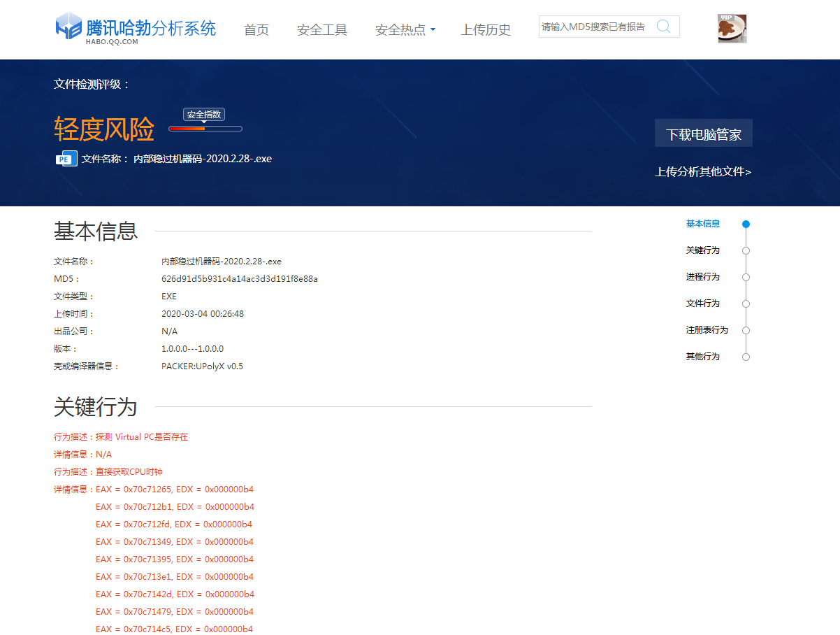Go to 首页 in navigation
This screenshot has width=840, height=635.
[x=256, y=30]
